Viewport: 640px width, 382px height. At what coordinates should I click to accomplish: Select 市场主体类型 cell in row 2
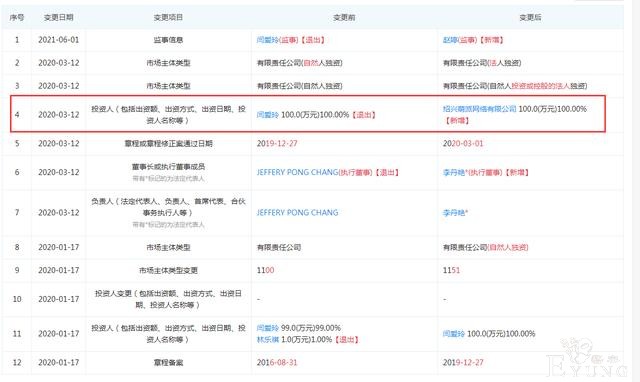pyautogui.click(x=168, y=63)
